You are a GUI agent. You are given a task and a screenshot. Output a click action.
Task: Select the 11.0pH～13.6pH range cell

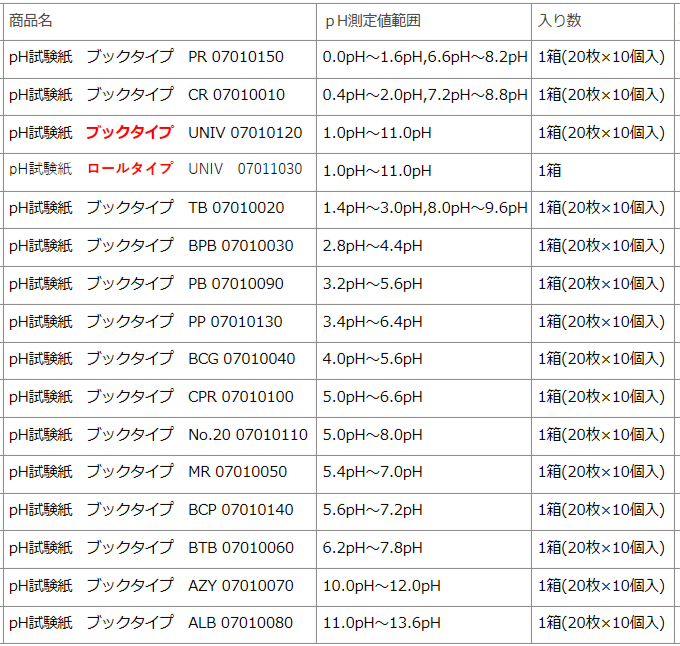pyautogui.click(x=381, y=624)
